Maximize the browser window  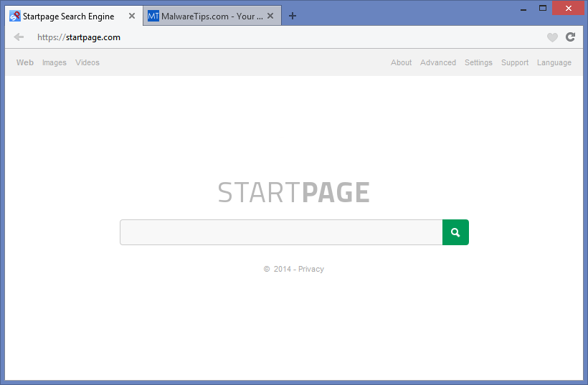543,9
